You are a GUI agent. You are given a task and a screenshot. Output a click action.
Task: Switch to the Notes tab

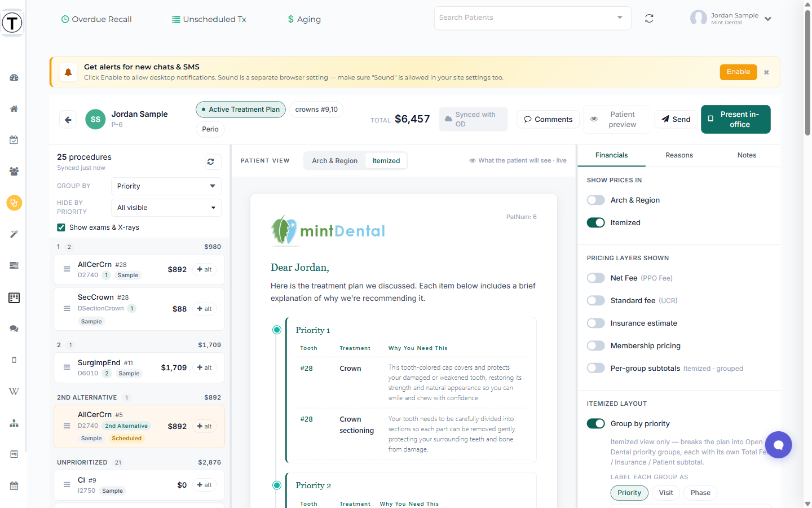[x=747, y=155]
